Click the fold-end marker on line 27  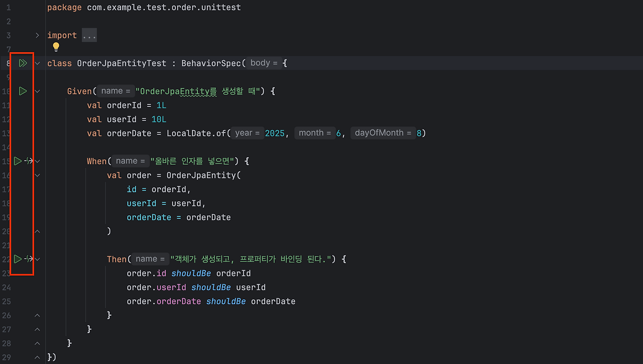click(37, 329)
